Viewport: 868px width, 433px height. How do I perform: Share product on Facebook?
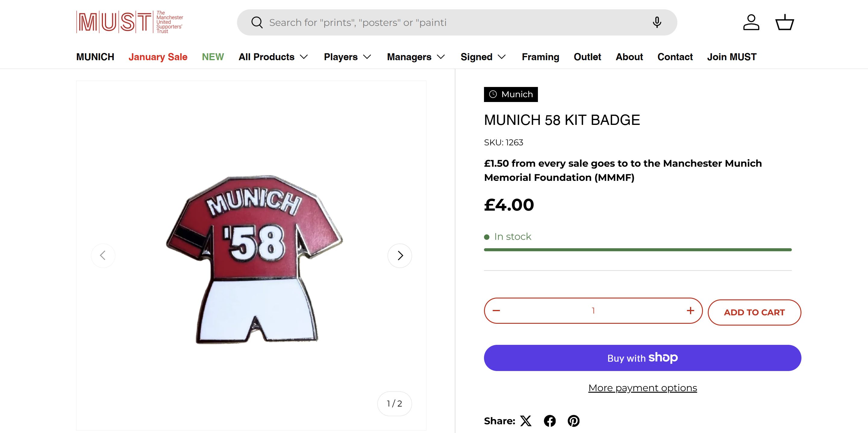(550, 421)
